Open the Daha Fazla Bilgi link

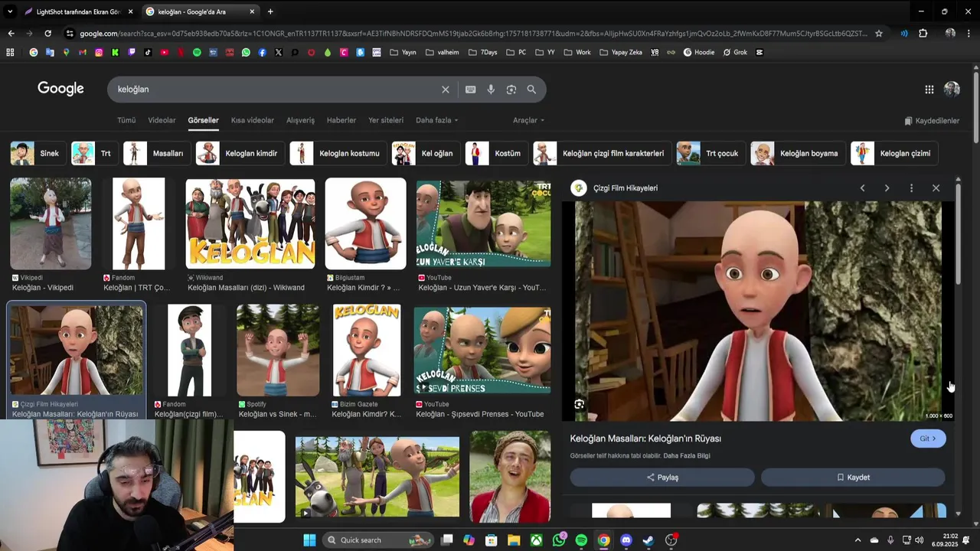(x=687, y=456)
